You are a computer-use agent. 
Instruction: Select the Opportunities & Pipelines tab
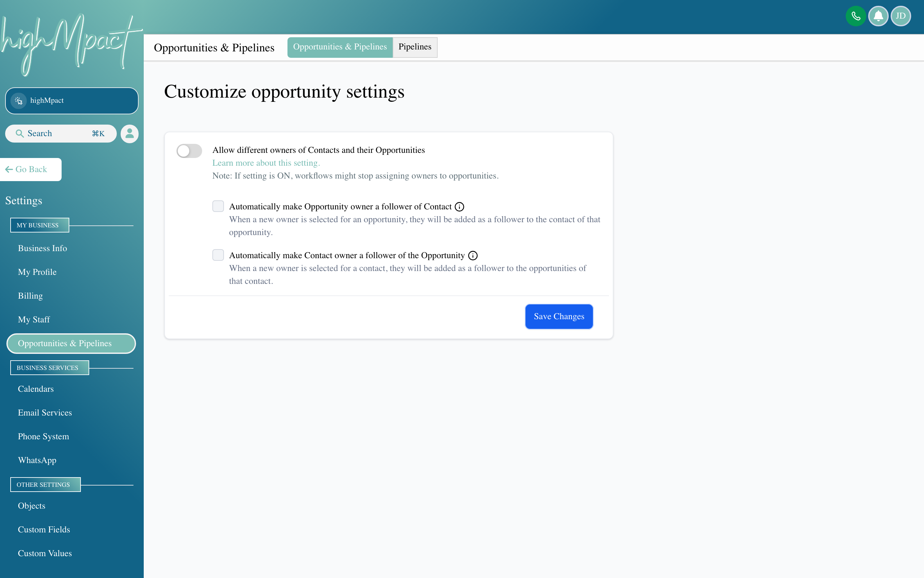(340, 47)
